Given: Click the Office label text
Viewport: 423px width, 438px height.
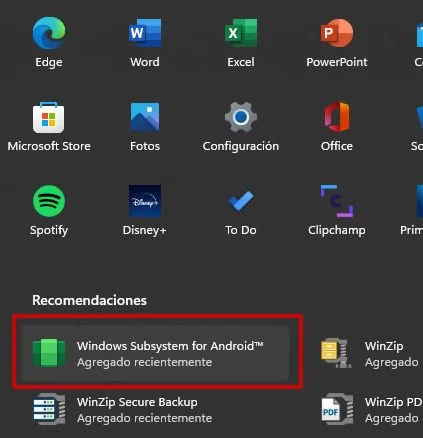Looking at the screenshot, I should [337, 146].
